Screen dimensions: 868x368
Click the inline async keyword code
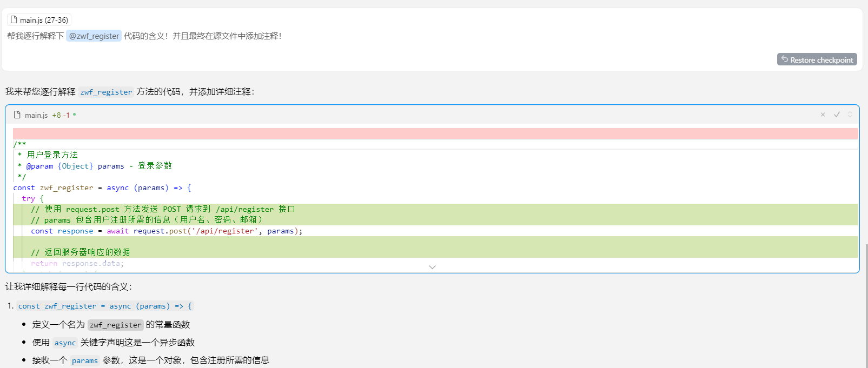pos(65,343)
